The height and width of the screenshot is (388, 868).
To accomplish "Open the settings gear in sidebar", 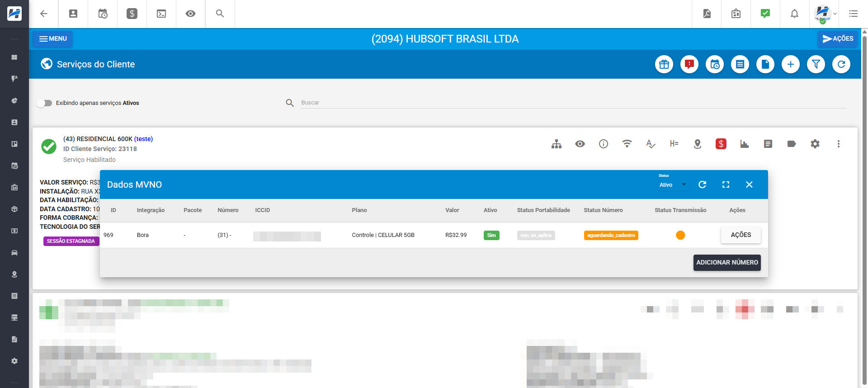I will click(14, 361).
